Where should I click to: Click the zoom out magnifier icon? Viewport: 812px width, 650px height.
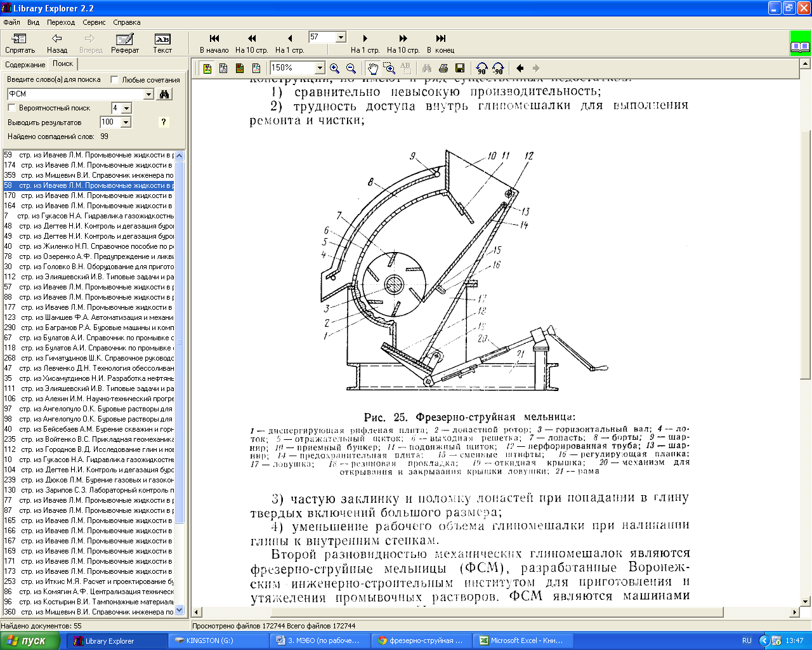[x=351, y=68]
